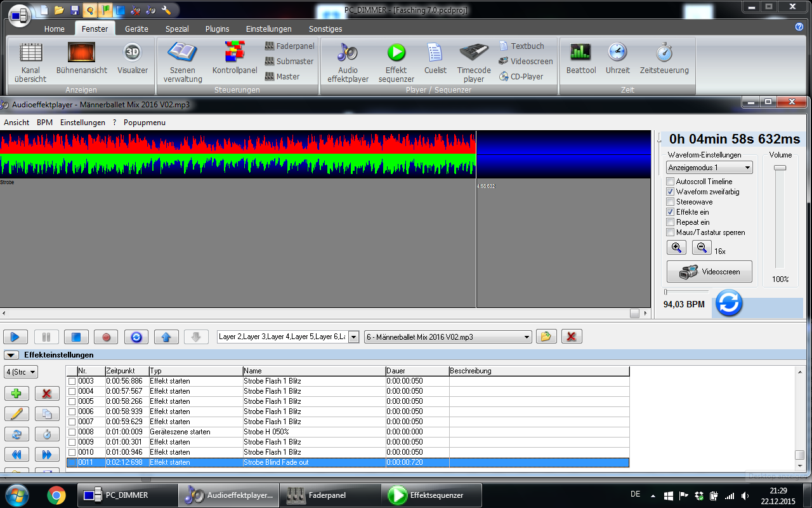This screenshot has width=812, height=508.
Task: Select effect row 0008 Strobe H 050%
Action: click(254, 432)
